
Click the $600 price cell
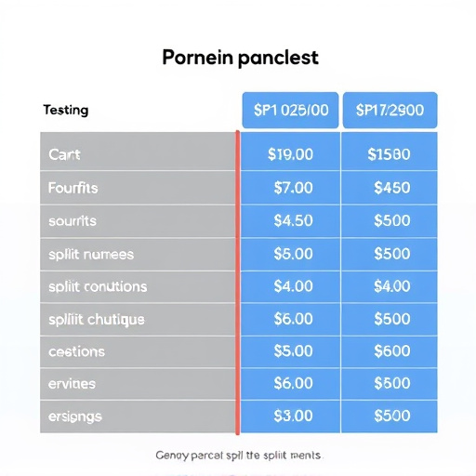click(x=390, y=351)
